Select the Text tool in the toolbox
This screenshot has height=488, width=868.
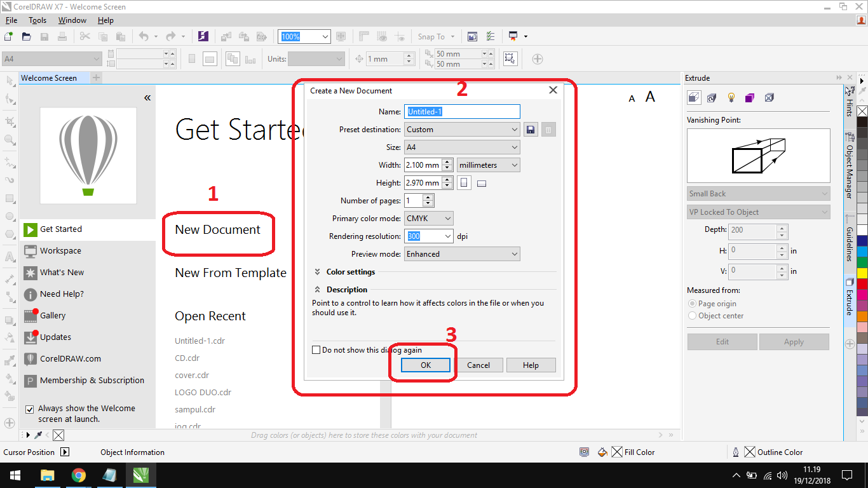tap(10, 258)
